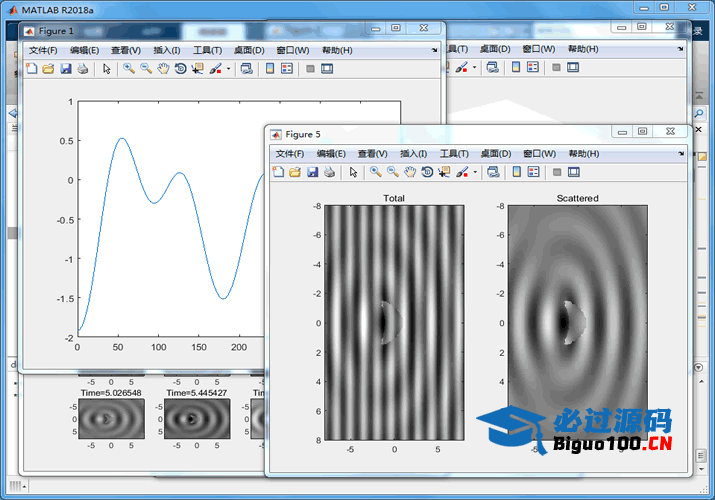Image resolution: width=715 pixels, height=500 pixels.
Task: Click the dock arrow on Figure 1's menu bar
Action: pos(435,50)
